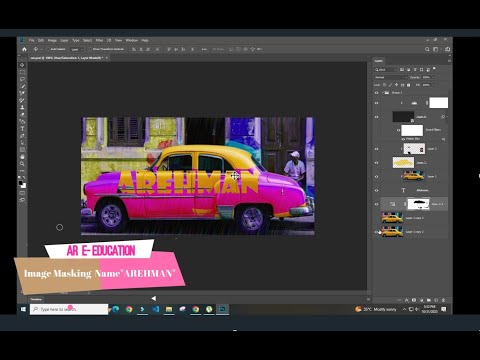Open VS Code from the taskbar

(x=156, y=309)
